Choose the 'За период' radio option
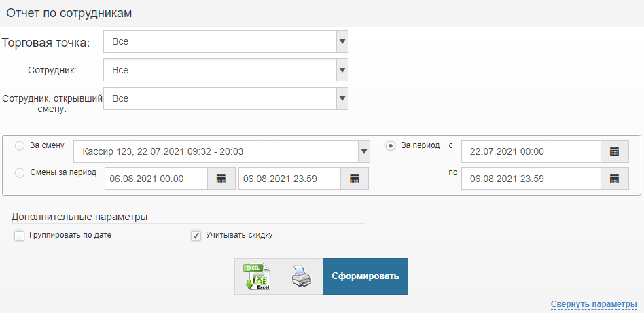 [391, 145]
